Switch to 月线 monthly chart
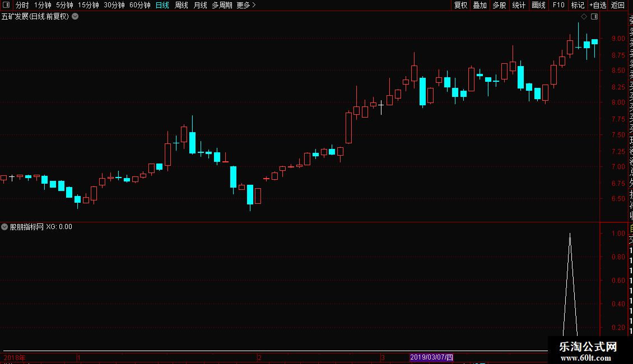The image size is (633, 364). pyautogui.click(x=200, y=5)
